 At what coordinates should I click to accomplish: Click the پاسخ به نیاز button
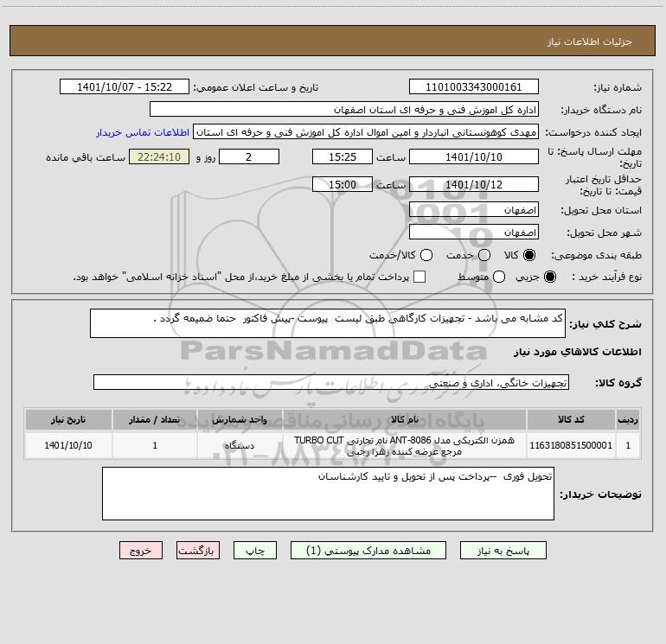(503, 551)
